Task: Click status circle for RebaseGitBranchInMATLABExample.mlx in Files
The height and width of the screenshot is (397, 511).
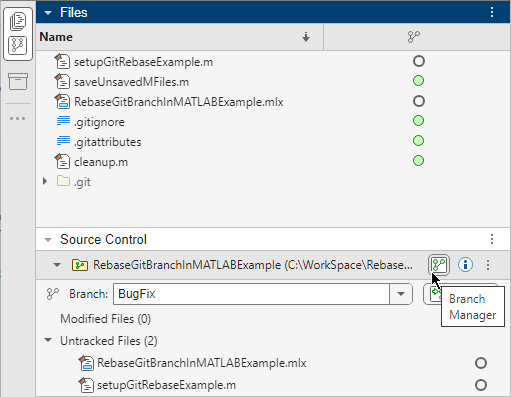Action: (419, 101)
